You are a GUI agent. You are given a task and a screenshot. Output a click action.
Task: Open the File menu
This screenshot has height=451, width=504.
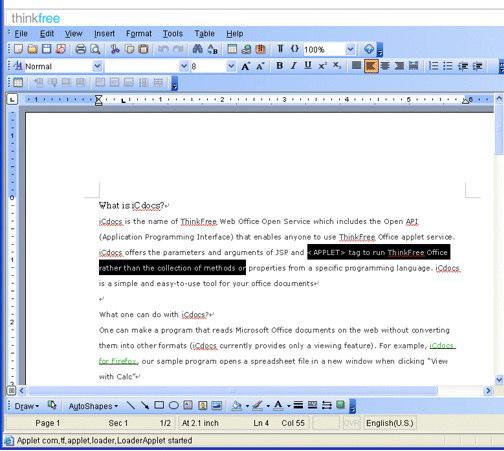(x=21, y=34)
